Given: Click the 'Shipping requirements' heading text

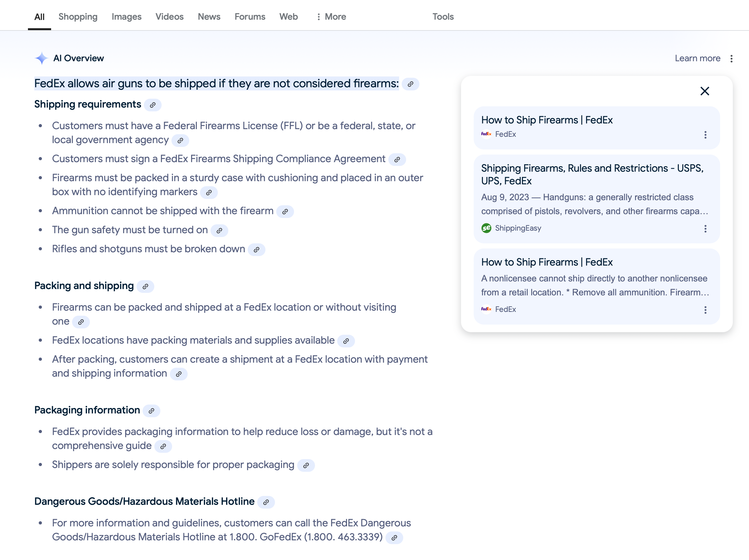Looking at the screenshot, I should point(88,104).
